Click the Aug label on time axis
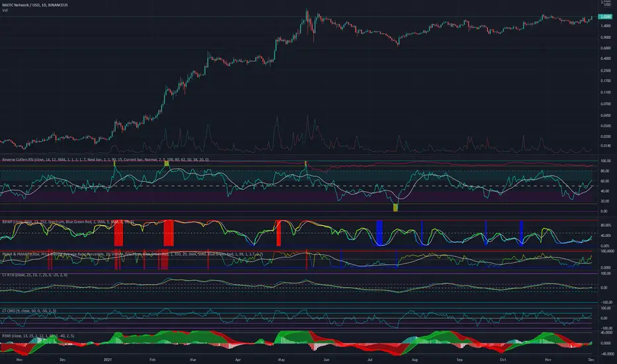The width and height of the screenshot is (617, 364). pyautogui.click(x=414, y=359)
